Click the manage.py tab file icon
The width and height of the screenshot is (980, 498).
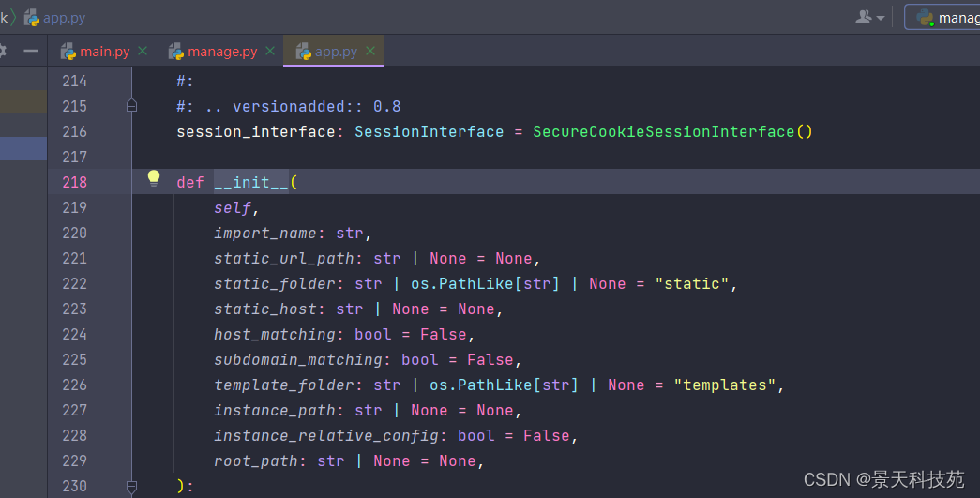point(176,52)
